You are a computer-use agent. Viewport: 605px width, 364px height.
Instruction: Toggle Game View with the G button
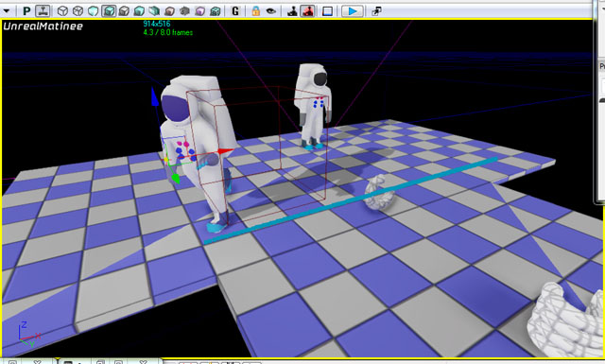(x=235, y=11)
